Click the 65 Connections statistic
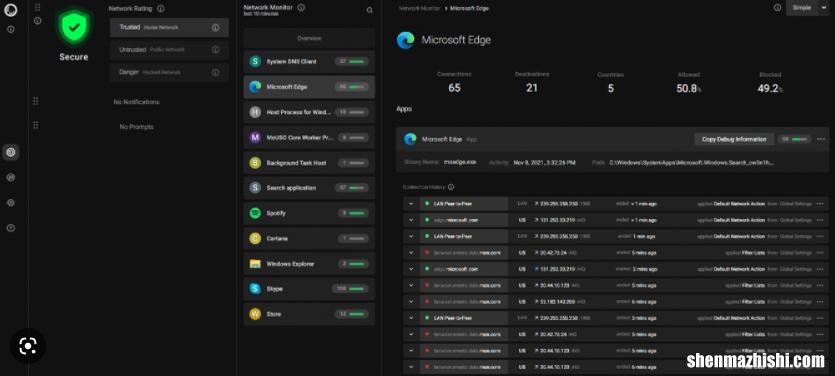This screenshot has width=835, height=376. click(454, 83)
